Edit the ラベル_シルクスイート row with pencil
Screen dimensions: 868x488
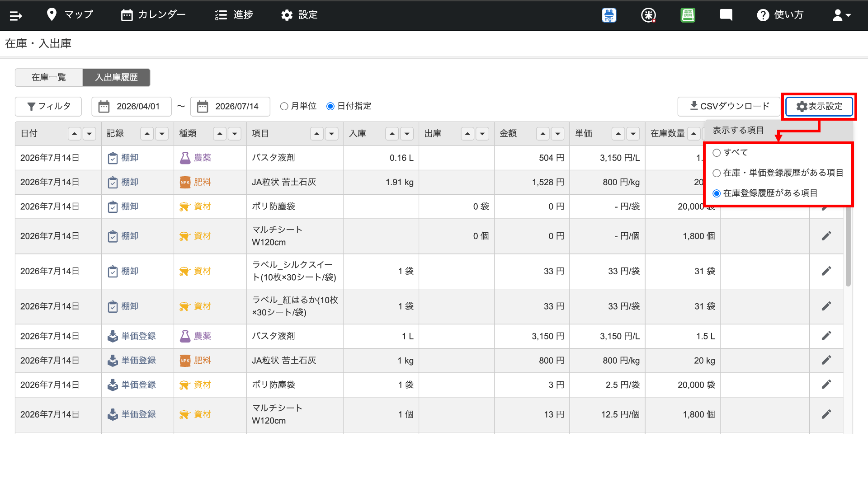point(826,271)
